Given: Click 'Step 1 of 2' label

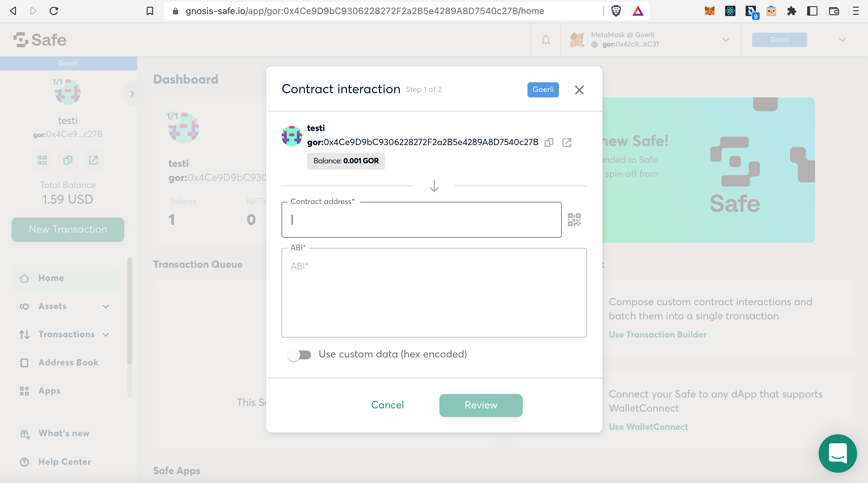Looking at the screenshot, I should [423, 90].
